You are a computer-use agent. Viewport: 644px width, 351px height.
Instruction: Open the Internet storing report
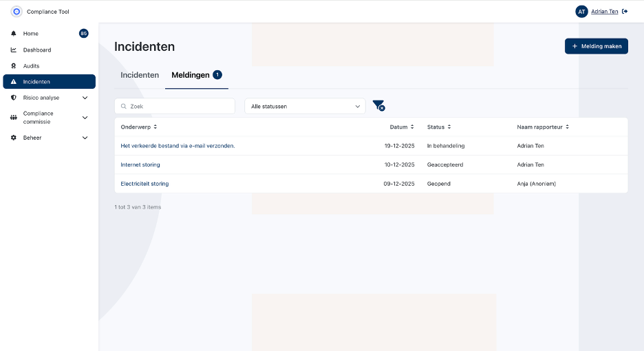coord(140,164)
